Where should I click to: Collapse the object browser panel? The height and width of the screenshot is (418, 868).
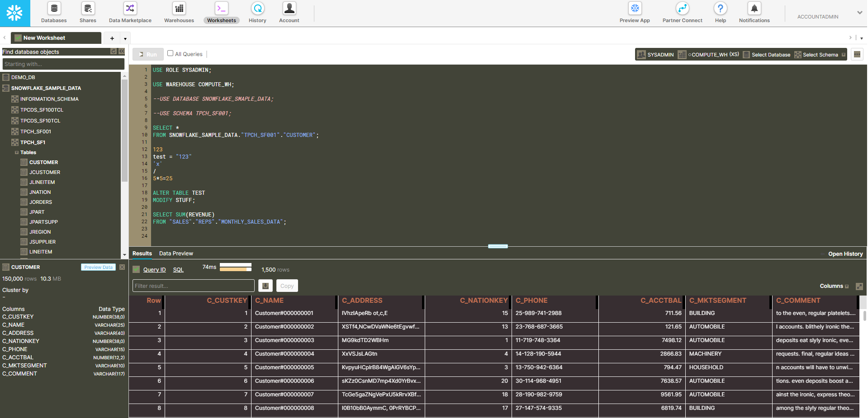point(121,52)
